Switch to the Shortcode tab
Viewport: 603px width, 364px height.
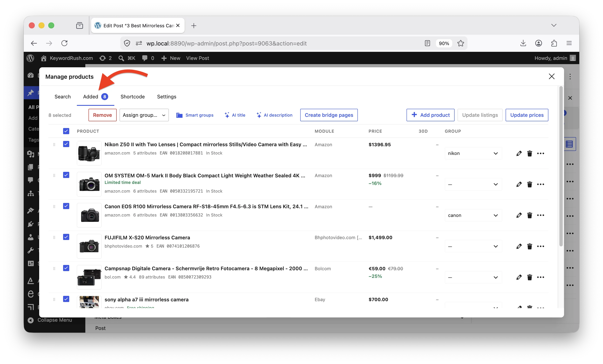tap(133, 97)
